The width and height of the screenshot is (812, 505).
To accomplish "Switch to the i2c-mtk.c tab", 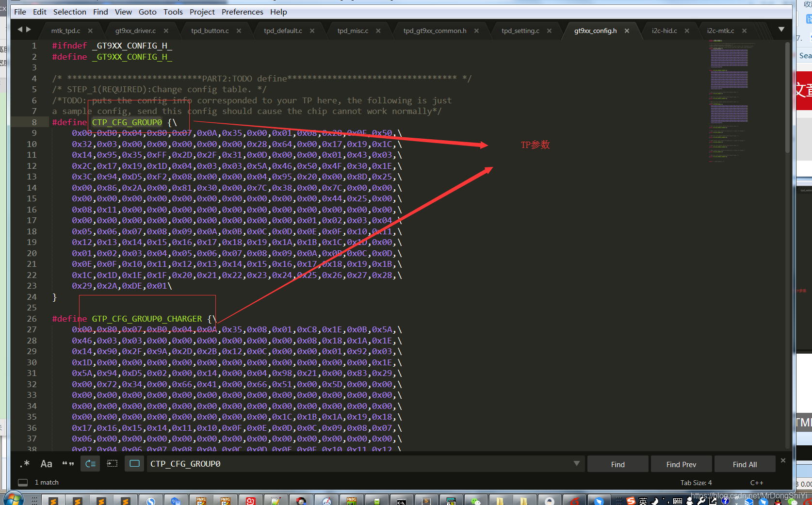I will pyautogui.click(x=720, y=31).
